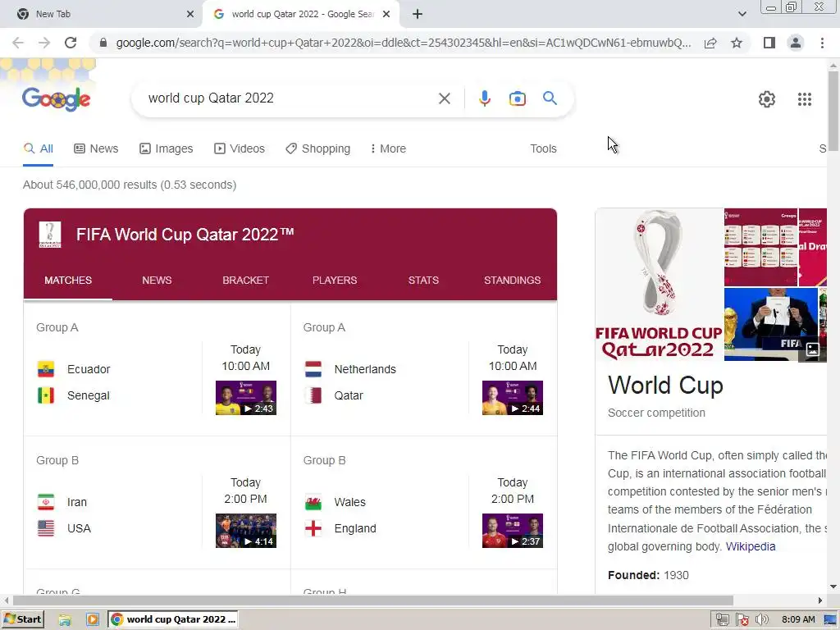
Task: Show desktop icon in system tray
Action: [830, 620]
